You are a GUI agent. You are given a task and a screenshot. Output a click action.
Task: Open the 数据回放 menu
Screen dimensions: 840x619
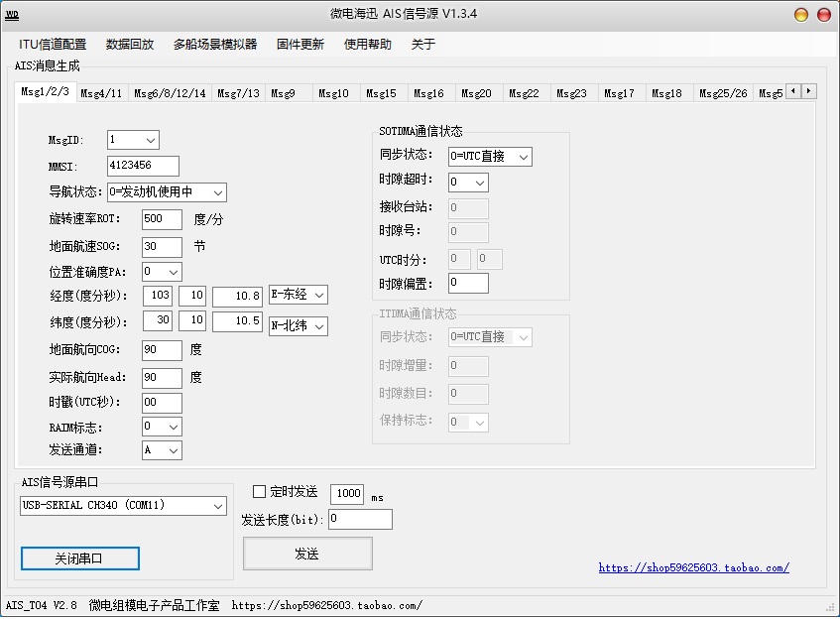(x=130, y=44)
